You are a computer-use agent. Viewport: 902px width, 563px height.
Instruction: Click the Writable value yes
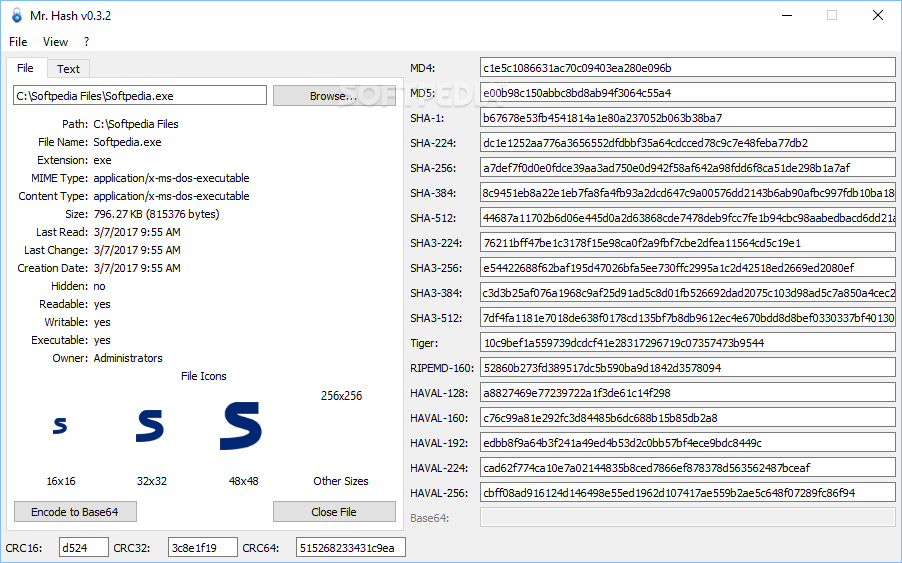pyautogui.click(x=102, y=322)
